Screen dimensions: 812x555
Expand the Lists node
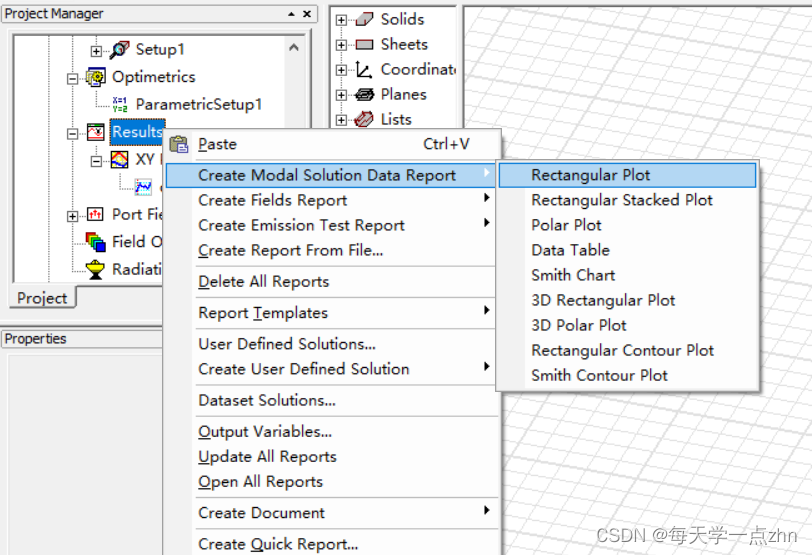point(341,120)
